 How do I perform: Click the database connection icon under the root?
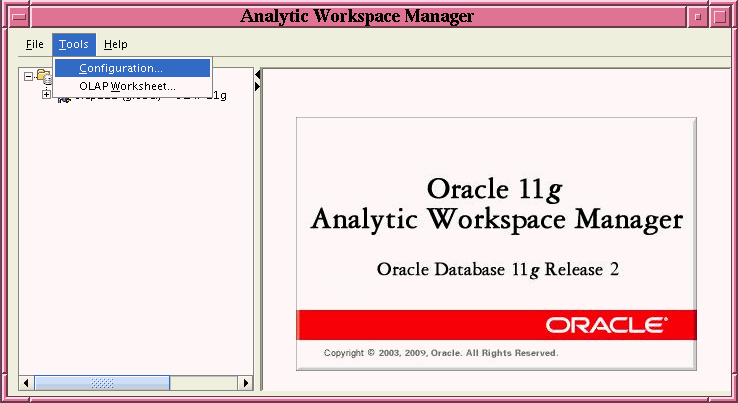tap(62, 97)
